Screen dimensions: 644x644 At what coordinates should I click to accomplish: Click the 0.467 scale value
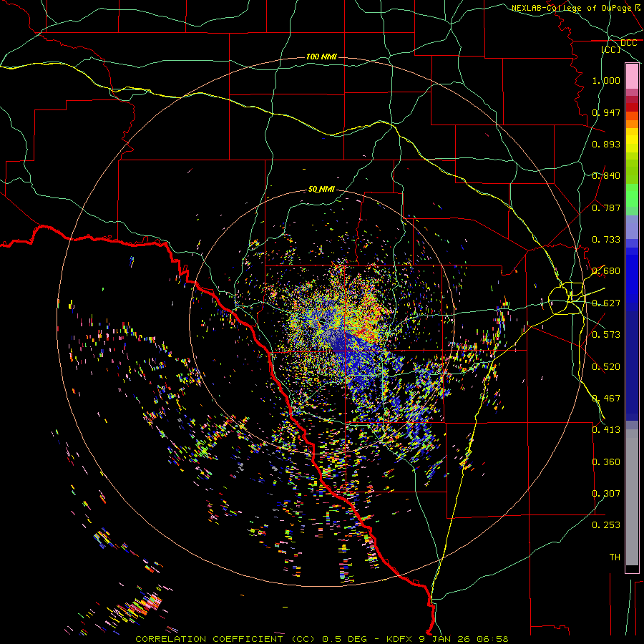click(x=606, y=399)
